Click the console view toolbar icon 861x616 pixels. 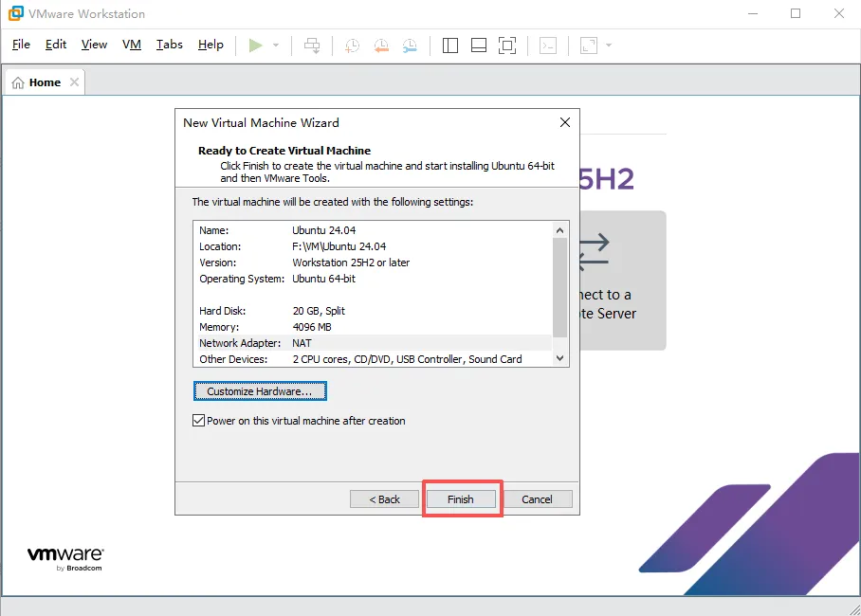tap(548, 45)
